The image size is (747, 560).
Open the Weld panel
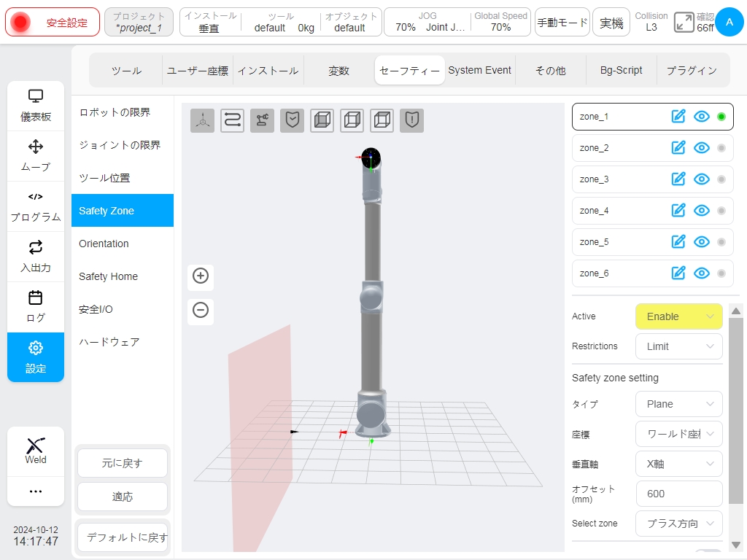[x=36, y=451]
